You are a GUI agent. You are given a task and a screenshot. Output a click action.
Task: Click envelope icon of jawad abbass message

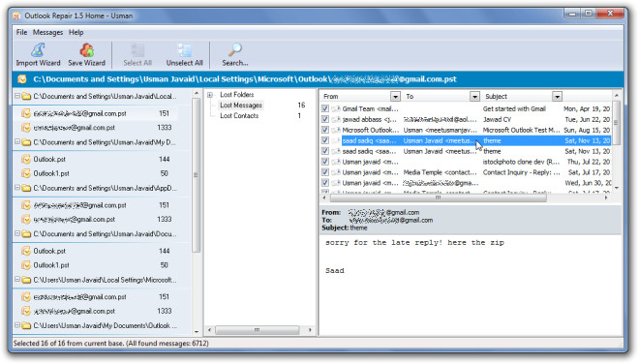click(x=336, y=119)
